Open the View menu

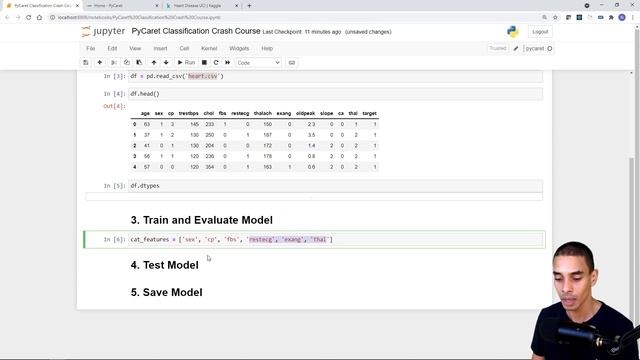[135, 48]
